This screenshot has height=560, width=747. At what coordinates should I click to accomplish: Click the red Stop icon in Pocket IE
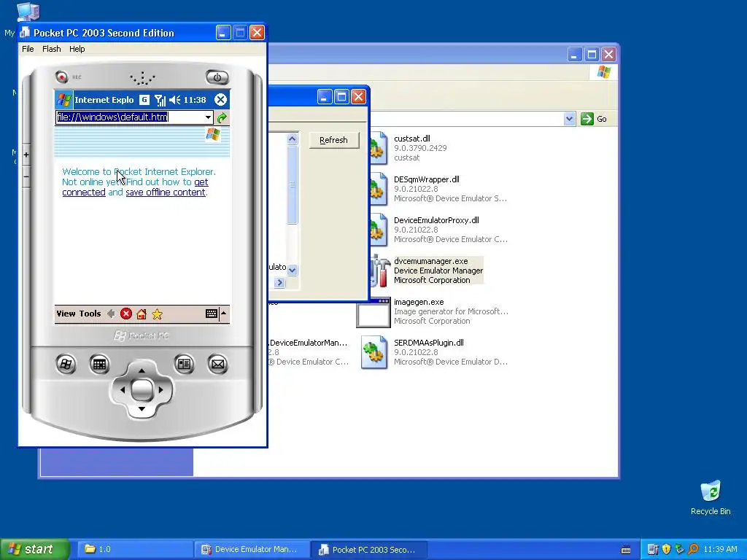125,314
